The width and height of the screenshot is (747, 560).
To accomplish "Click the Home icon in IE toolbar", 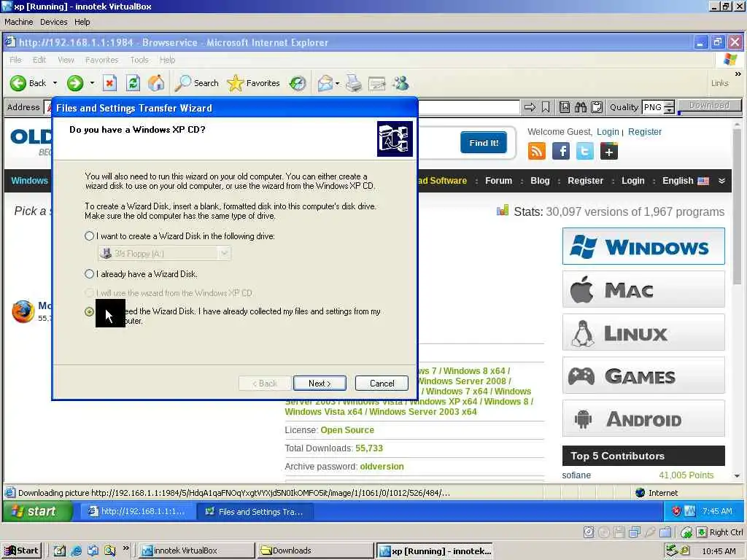I will pyautogui.click(x=156, y=83).
